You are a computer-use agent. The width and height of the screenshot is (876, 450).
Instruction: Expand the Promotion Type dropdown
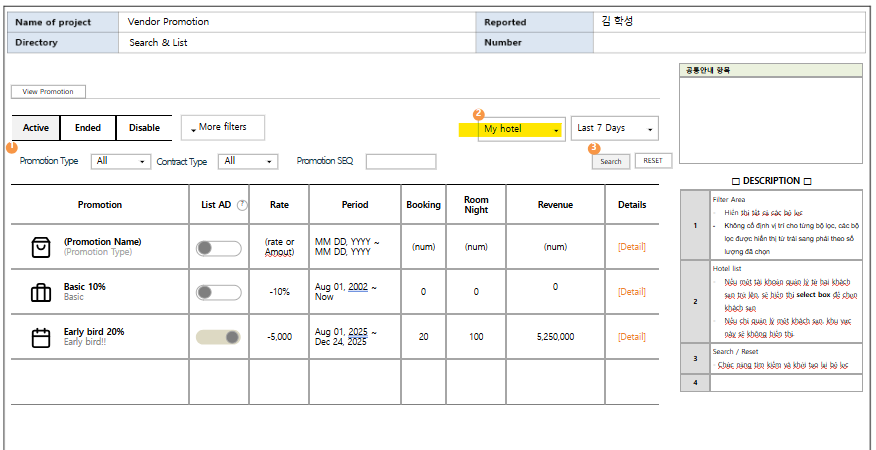tap(120, 161)
